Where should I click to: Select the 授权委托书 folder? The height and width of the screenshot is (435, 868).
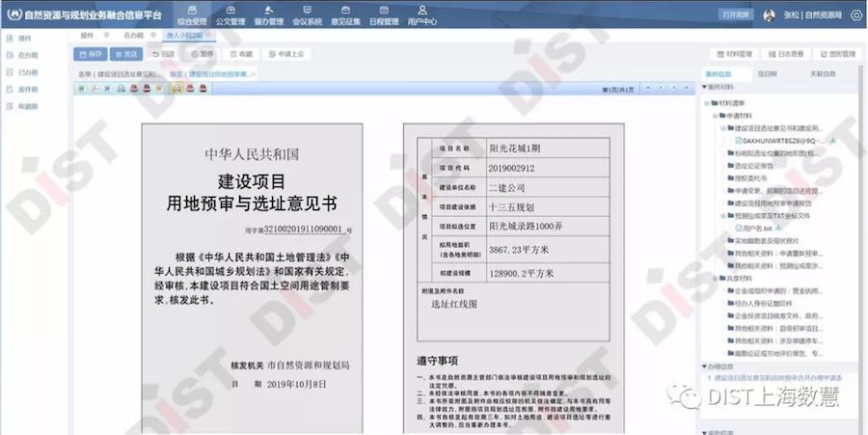746,178
